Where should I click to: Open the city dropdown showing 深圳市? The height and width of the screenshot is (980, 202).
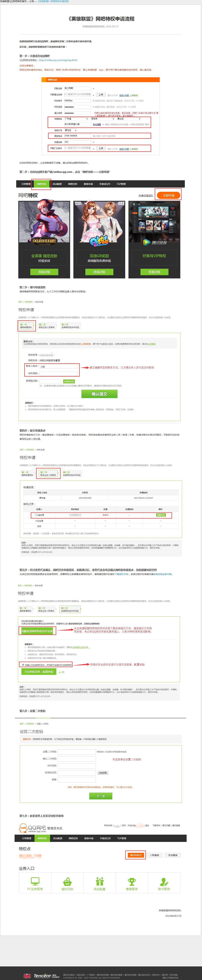pos(103,119)
